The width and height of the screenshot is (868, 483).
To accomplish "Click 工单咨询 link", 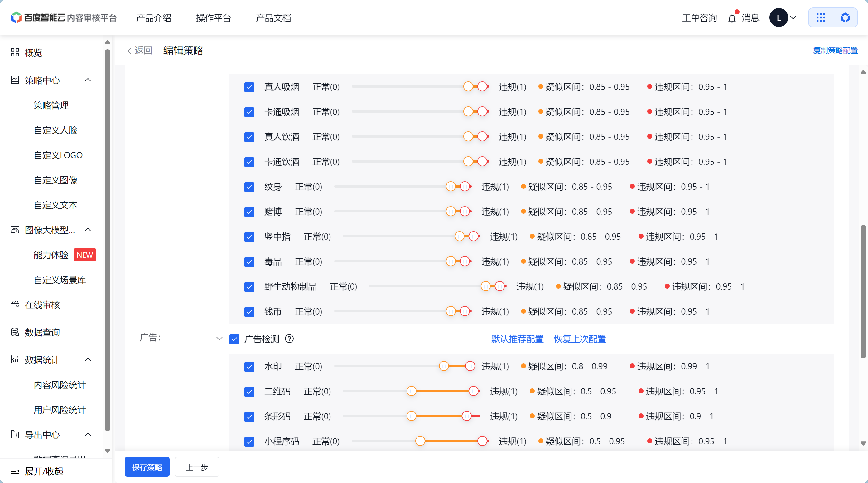I will coord(700,18).
